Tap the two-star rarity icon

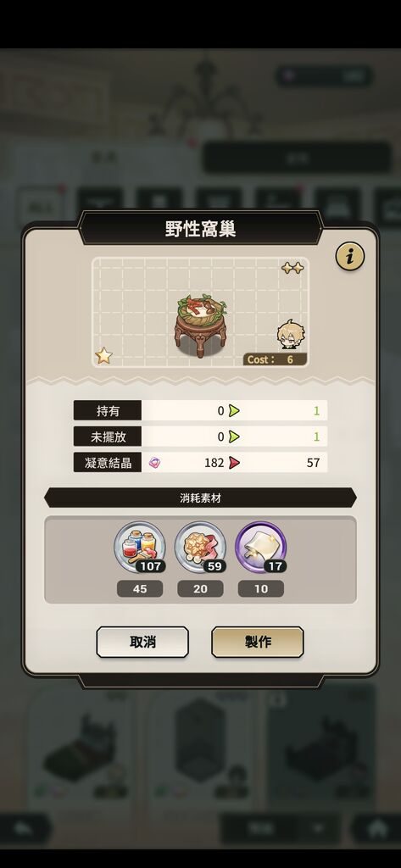point(292,268)
